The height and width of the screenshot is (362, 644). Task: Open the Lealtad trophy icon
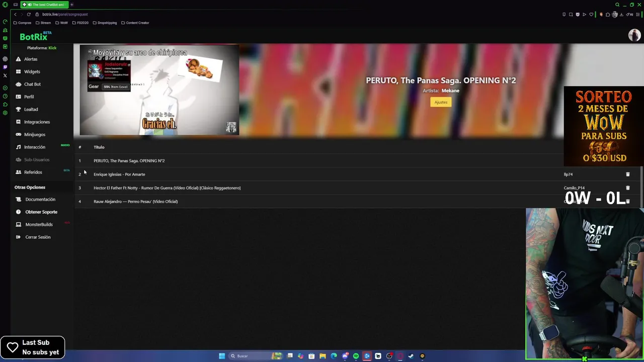coord(19,109)
